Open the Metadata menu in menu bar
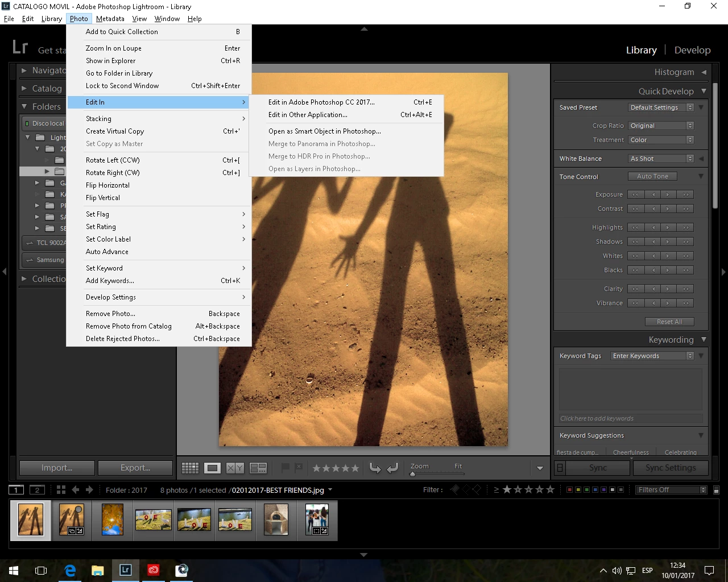The image size is (728, 582). [110, 19]
